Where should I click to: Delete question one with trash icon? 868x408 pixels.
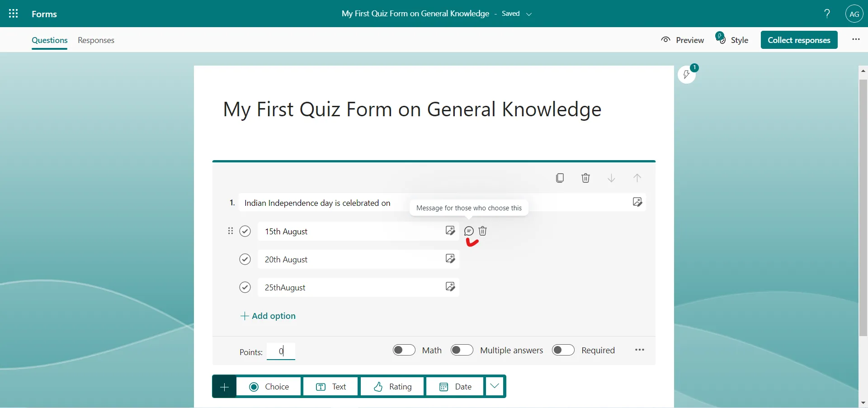pos(585,178)
